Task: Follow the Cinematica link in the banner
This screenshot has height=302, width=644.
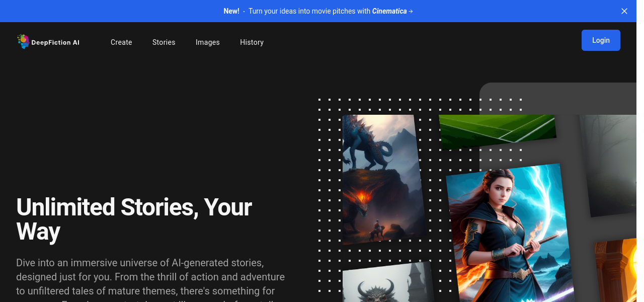Action: pos(389,11)
